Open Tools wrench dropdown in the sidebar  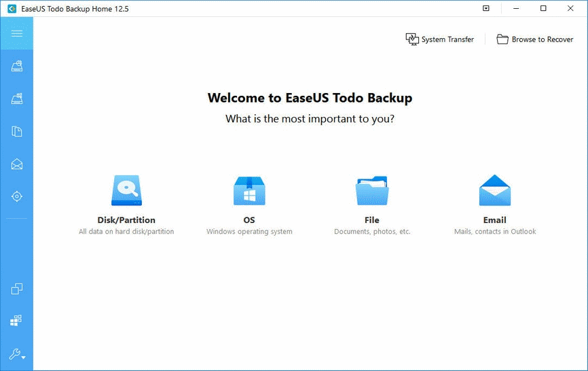pyautogui.click(x=17, y=354)
